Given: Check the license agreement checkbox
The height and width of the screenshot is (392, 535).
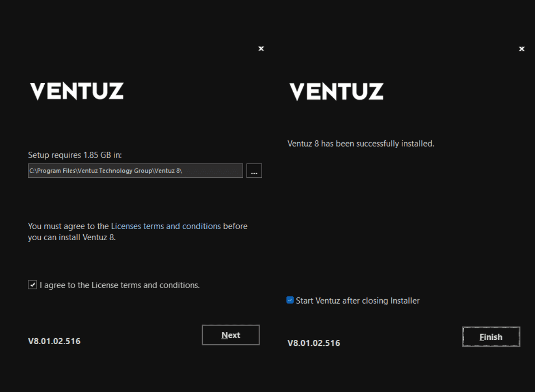Looking at the screenshot, I should click(32, 285).
